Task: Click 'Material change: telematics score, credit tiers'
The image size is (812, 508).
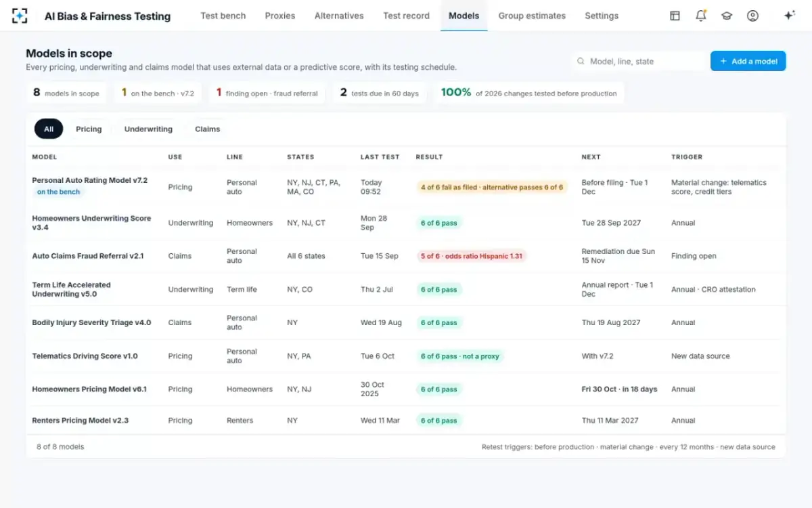Action: (719, 187)
